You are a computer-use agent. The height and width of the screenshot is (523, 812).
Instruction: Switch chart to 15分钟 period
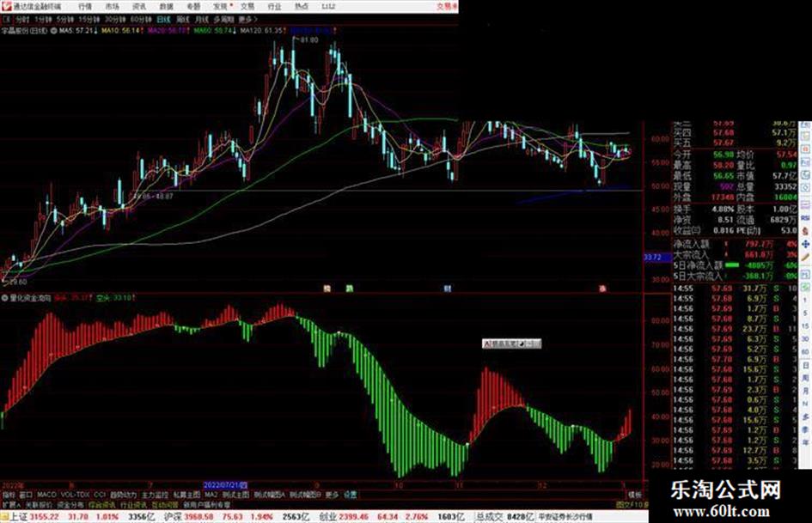[x=89, y=20]
